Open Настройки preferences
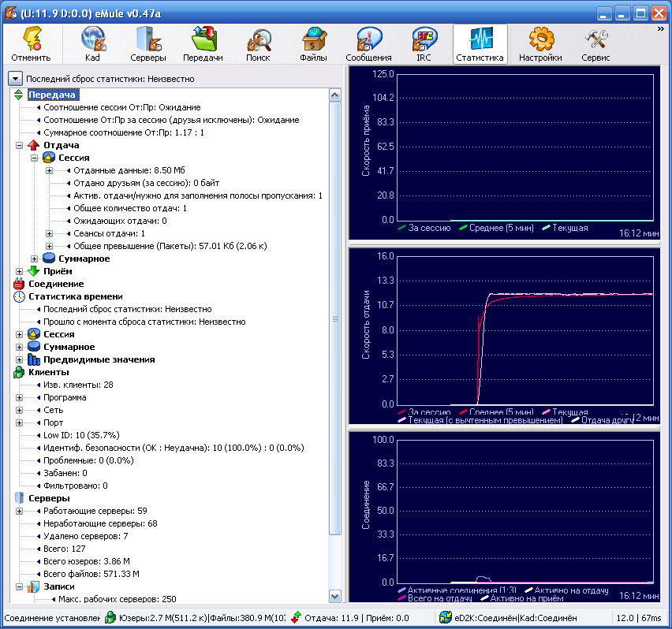Screen dimensions: 672x629 (541, 44)
